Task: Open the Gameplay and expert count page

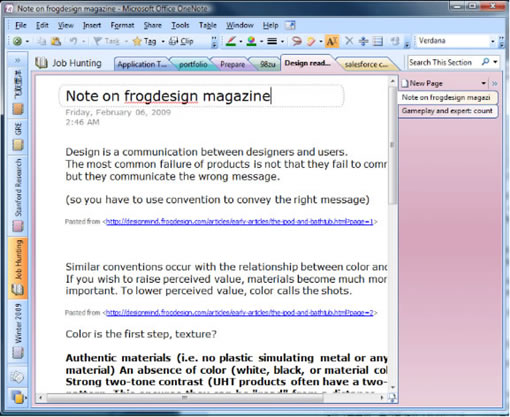Action: point(447,111)
